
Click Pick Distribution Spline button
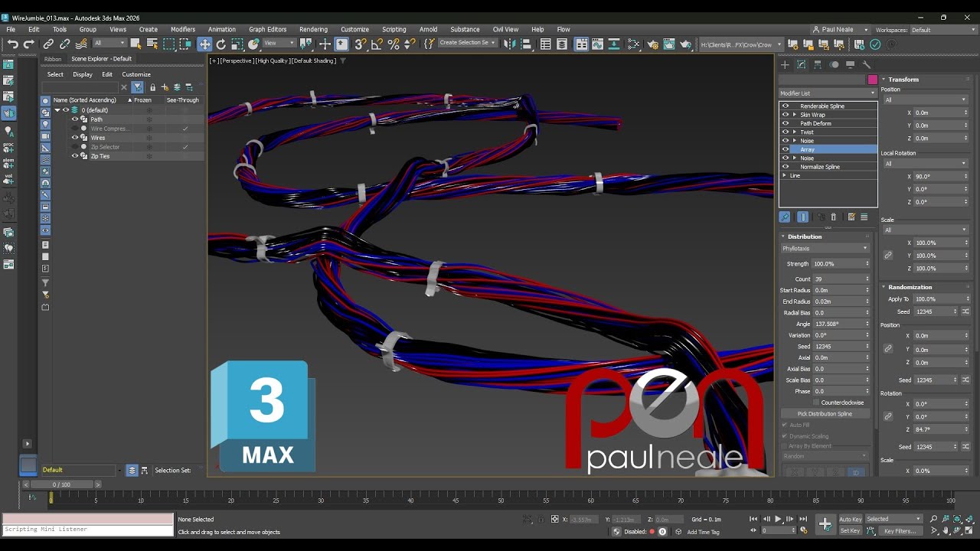click(x=825, y=414)
